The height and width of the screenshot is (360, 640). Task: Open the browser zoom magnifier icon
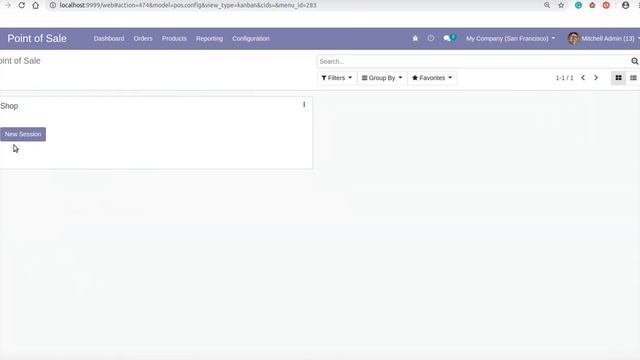(x=547, y=5)
